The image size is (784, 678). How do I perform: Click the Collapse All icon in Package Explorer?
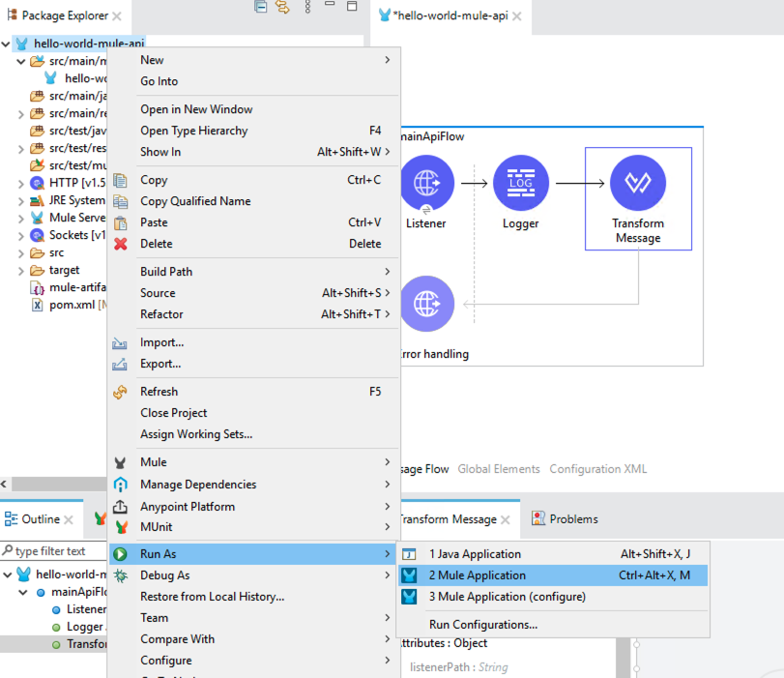click(261, 8)
